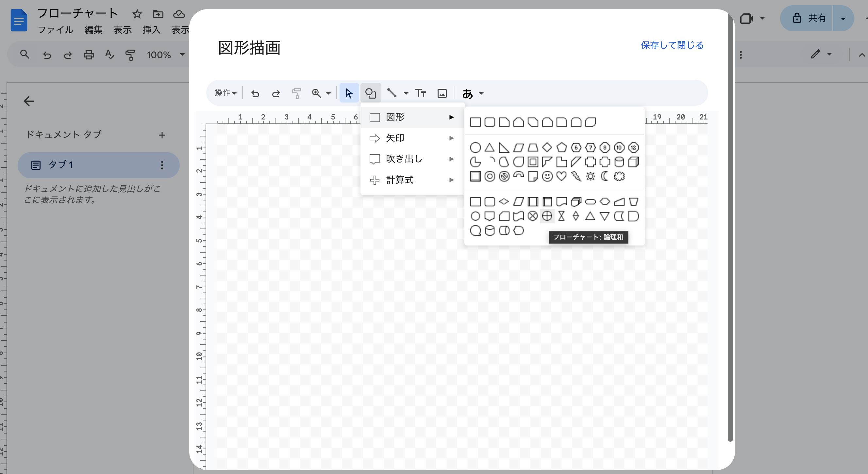868x474 pixels.
Task: Add a new document tab with the plus button
Action: pos(162,135)
